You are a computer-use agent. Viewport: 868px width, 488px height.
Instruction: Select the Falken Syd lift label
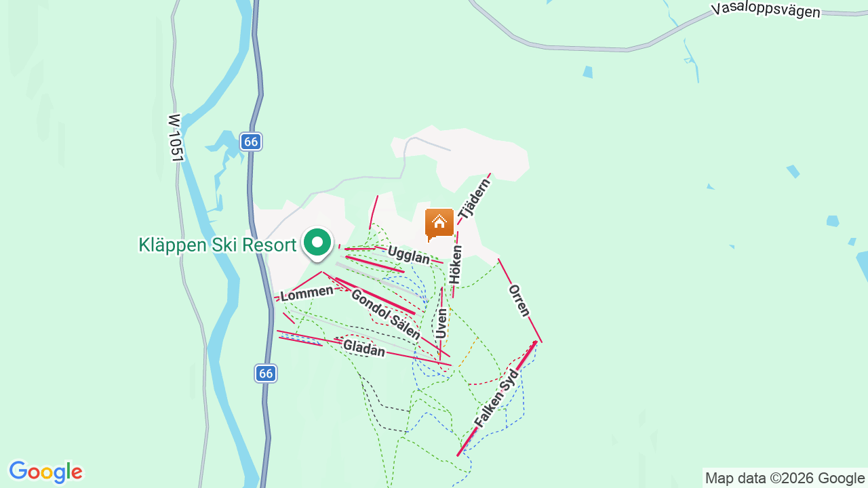tap(496, 399)
